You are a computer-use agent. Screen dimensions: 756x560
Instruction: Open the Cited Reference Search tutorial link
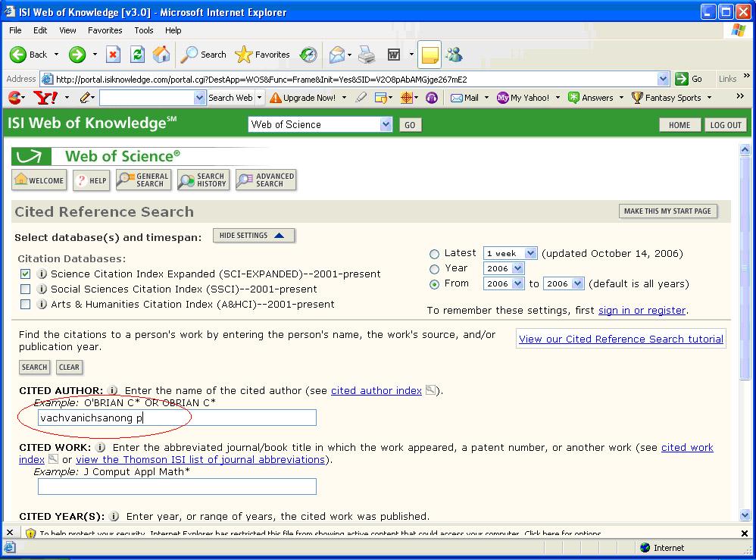[621, 339]
